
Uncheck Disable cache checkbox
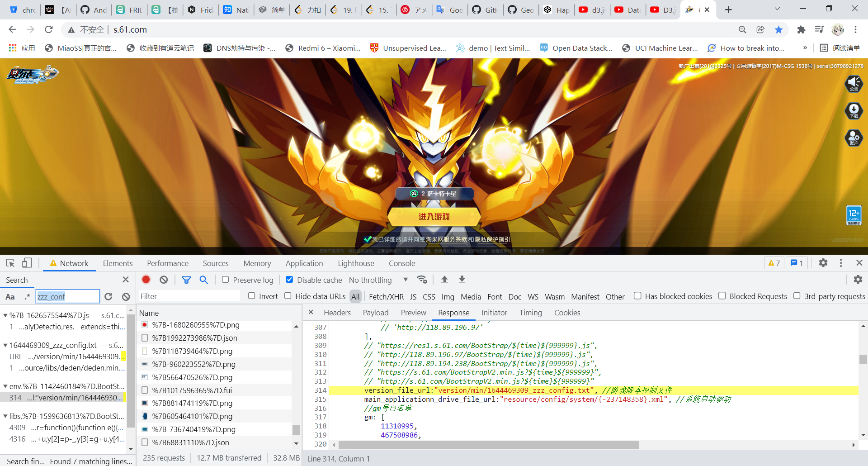click(x=290, y=280)
